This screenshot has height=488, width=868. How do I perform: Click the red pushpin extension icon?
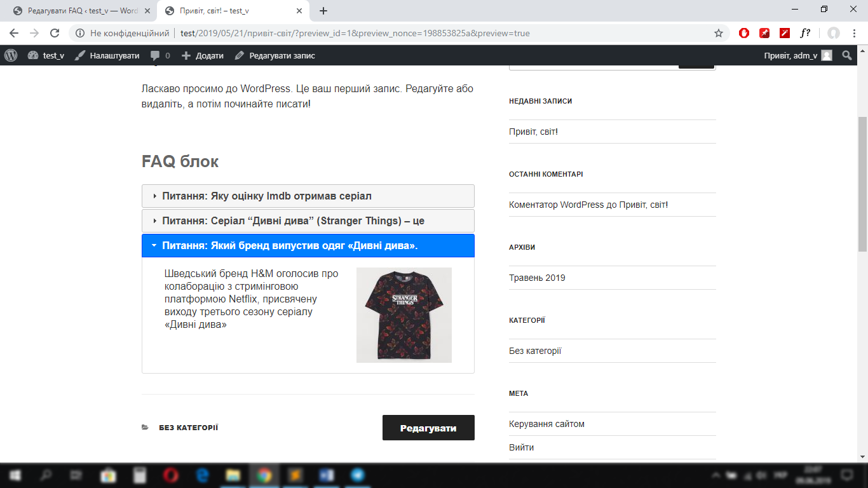coord(764,33)
